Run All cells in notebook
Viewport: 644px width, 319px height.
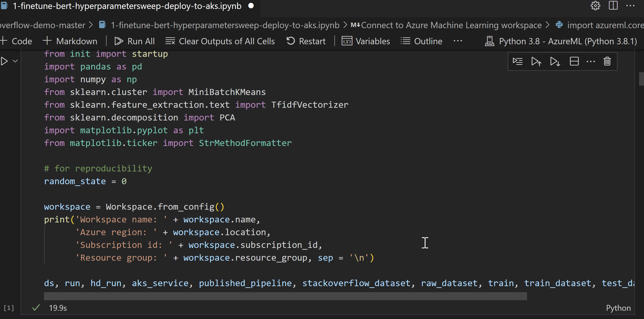pos(134,41)
